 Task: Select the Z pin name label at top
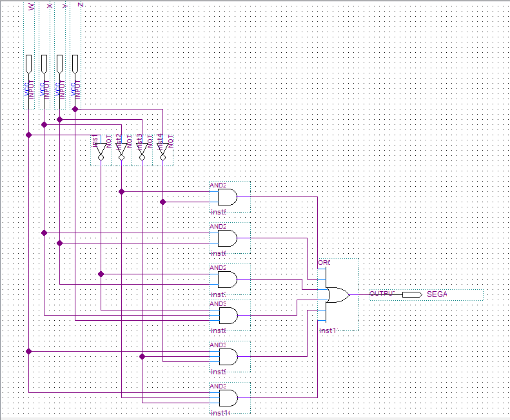tap(80, 5)
